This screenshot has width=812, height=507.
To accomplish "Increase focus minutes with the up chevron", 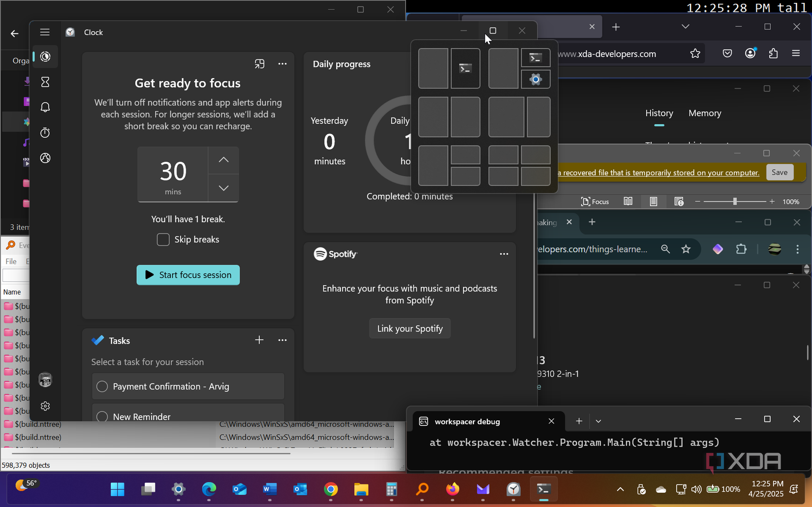I will (x=223, y=160).
